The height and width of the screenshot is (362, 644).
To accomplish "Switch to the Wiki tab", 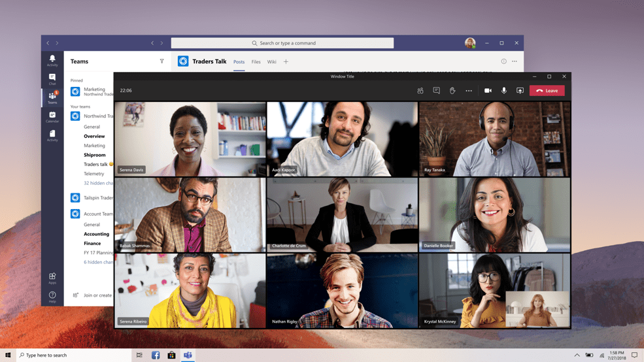I will (271, 62).
